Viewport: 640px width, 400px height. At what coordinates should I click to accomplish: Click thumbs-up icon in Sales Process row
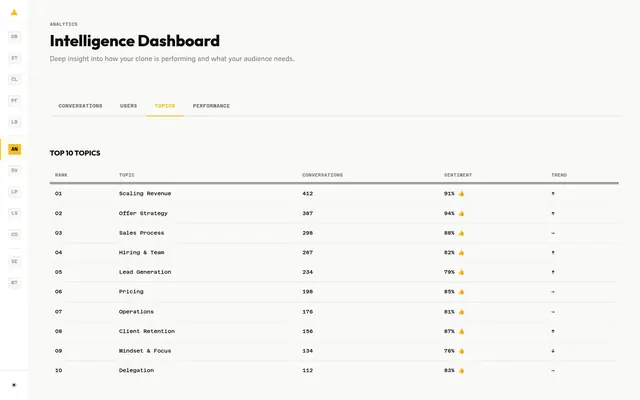point(461,233)
